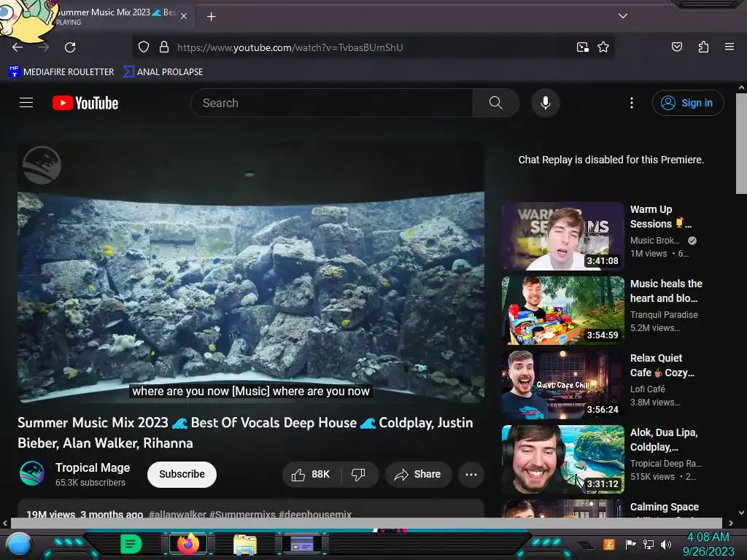Open picture-in-picture icon in address bar
This screenshot has height=560, width=747.
coord(582,47)
